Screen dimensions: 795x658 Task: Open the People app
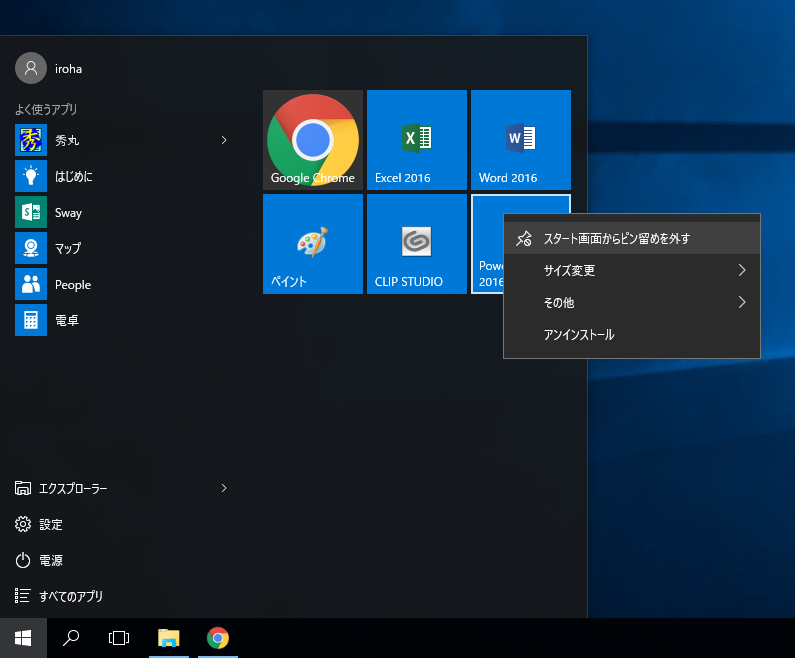pyautogui.click(x=72, y=284)
